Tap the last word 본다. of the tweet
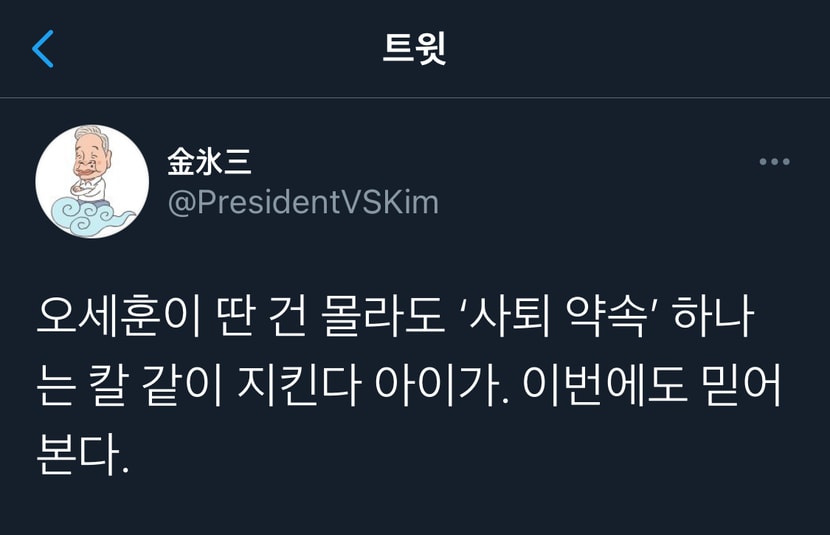Screen dimensions: 830x535 click(x=83, y=454)
